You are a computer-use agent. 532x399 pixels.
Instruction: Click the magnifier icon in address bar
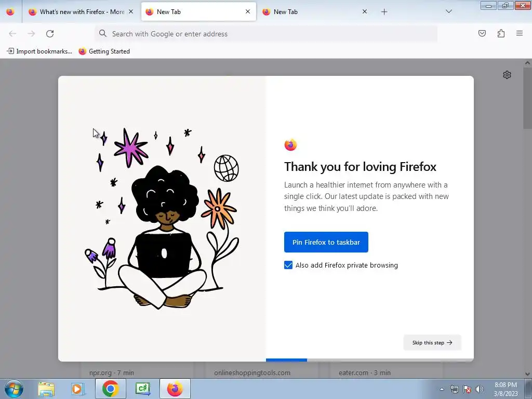tap(102, 33)
